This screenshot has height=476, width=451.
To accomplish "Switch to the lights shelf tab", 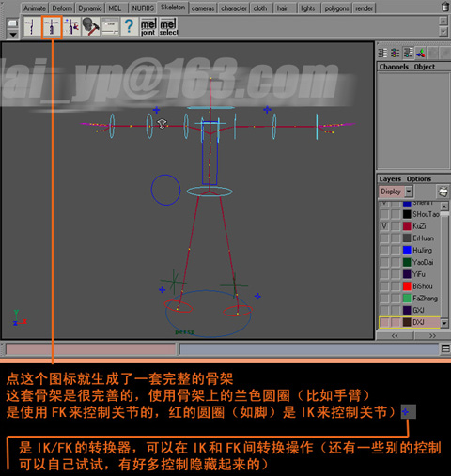I will (307, 8).
